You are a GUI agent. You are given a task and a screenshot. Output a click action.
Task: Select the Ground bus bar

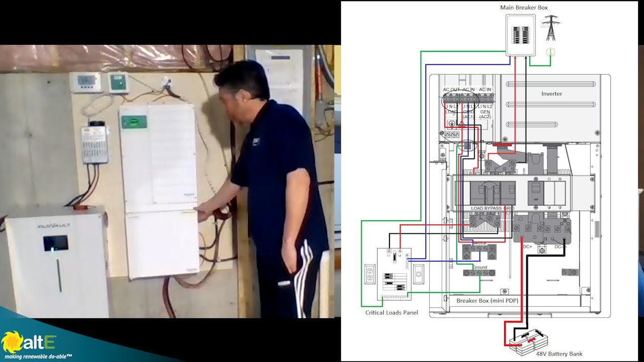point(479,273)
